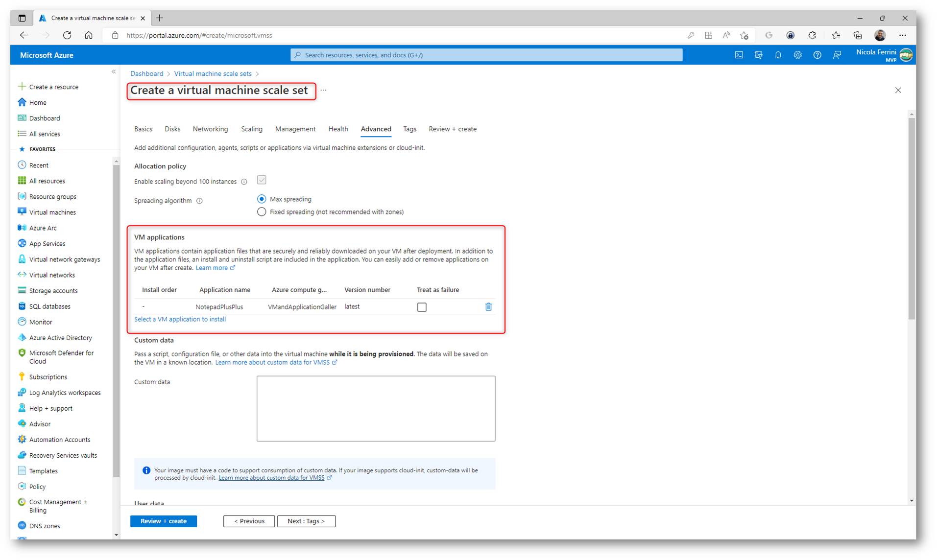Screen dimensions: 937x560
Task: Click the browser refresh button
Action: [x=67, y=35]
